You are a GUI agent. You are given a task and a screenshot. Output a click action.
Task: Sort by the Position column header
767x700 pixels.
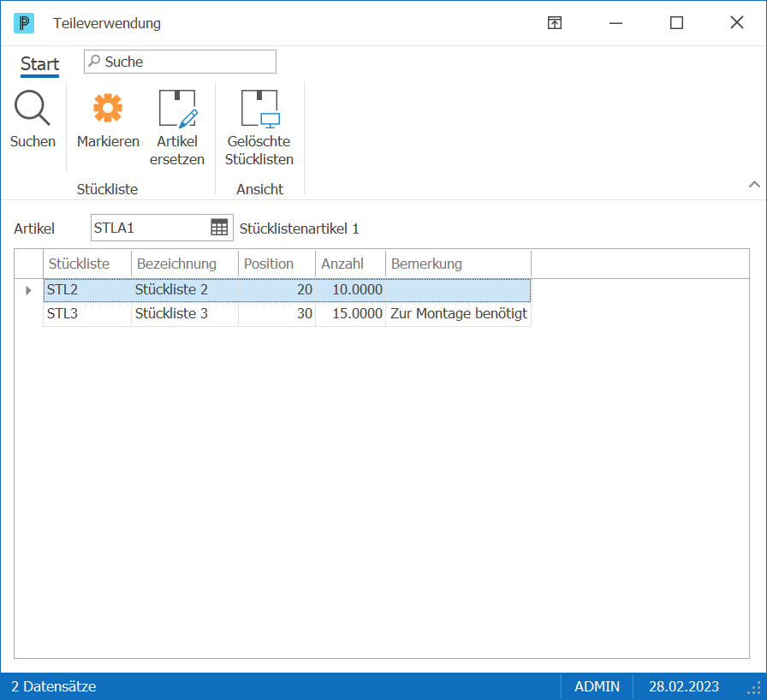point(276,264)
